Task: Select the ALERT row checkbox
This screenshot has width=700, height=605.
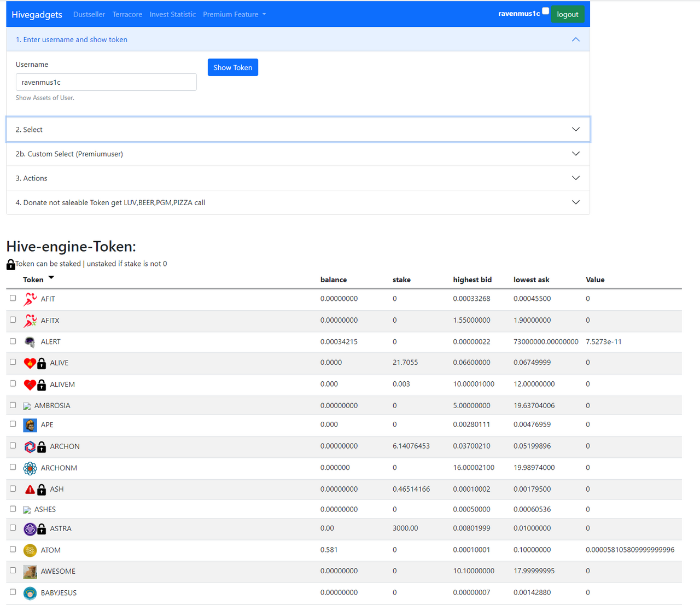Action: tap(13, 341)
